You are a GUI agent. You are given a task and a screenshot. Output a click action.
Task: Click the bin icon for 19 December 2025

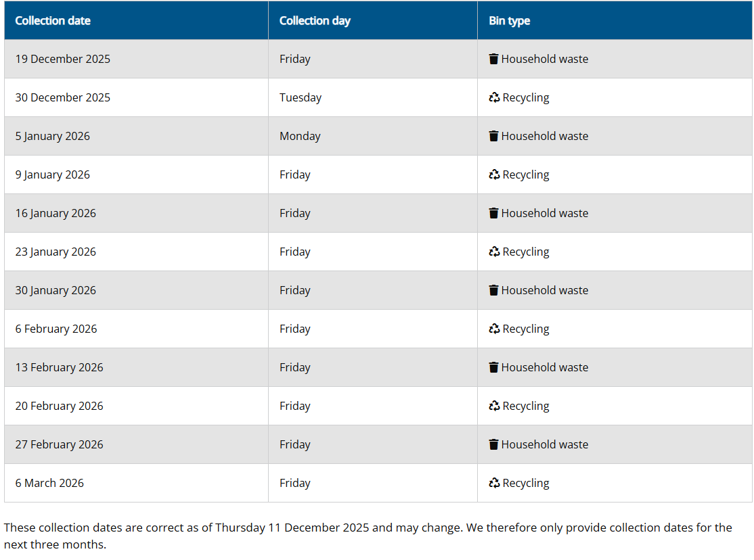tap(493, 59)
